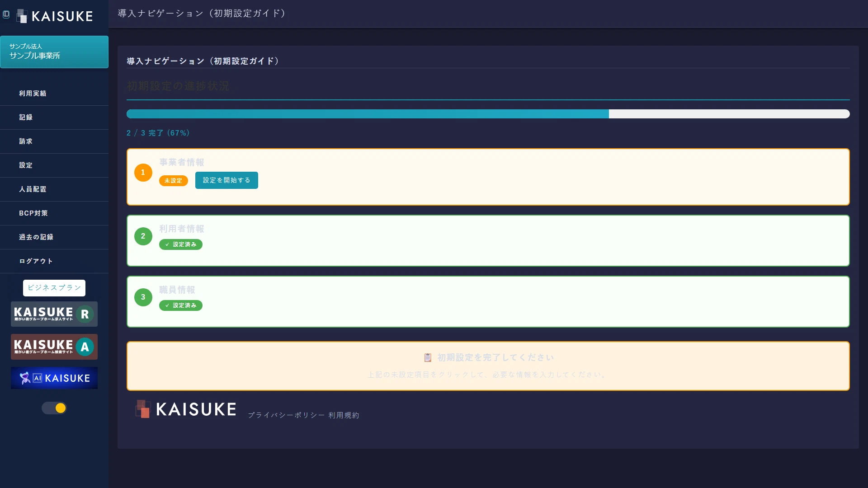Go to 人員配置 in the sidebar
Image resolution: width=868 pixels, height=488 pixels.
54,189
